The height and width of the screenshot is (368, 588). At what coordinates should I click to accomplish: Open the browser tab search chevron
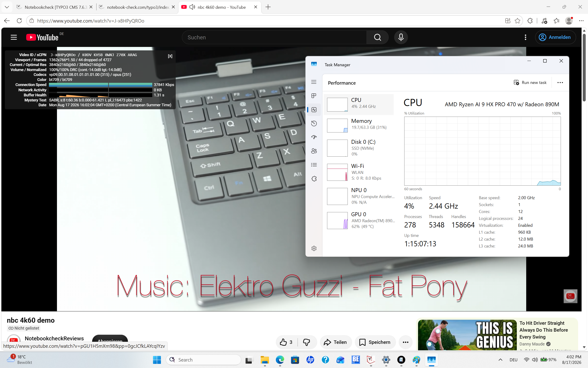coord(7,7)
